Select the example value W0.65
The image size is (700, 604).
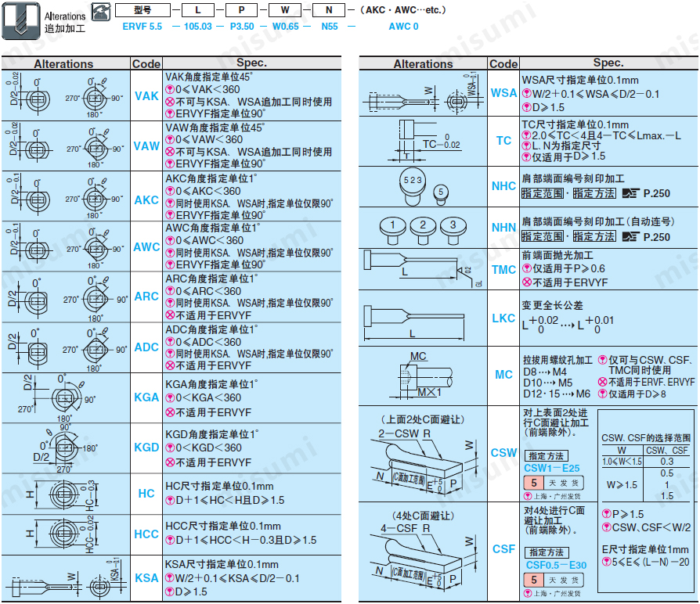pos(286,27)
